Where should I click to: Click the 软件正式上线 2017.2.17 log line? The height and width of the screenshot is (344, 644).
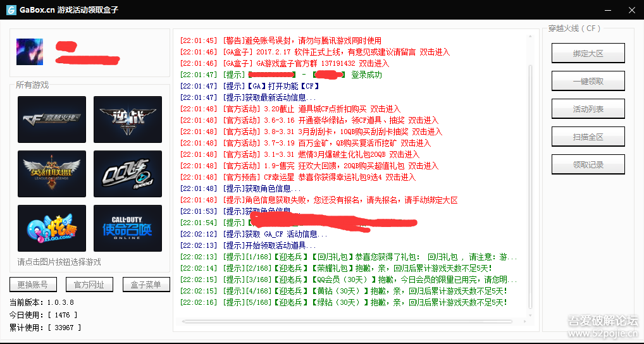(314, 52)
